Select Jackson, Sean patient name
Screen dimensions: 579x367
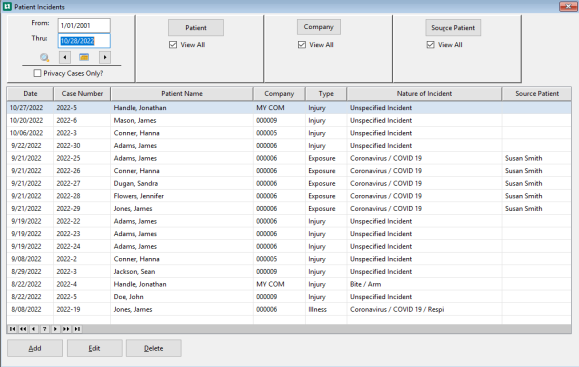[x=134, y=271]
